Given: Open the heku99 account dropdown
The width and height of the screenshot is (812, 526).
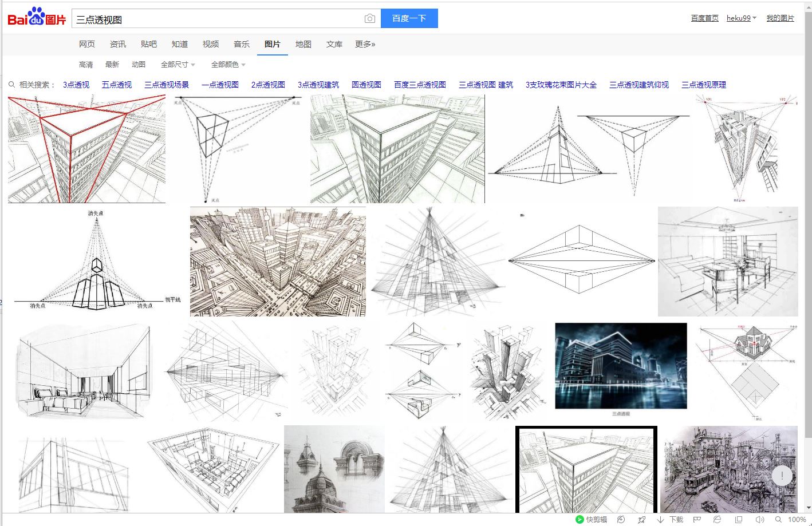Looking at the screenshot, I should pyautogui.click(x=741, y=18).
